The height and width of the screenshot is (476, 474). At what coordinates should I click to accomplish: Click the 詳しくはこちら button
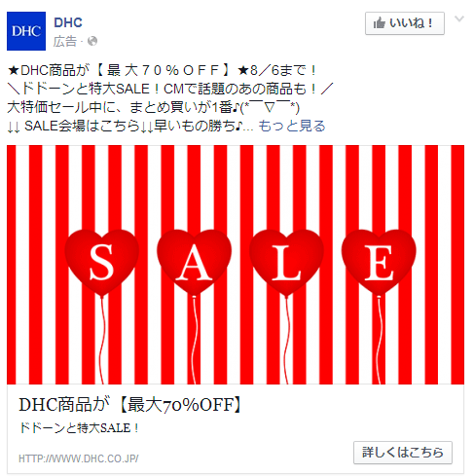[x=403, y=453]
